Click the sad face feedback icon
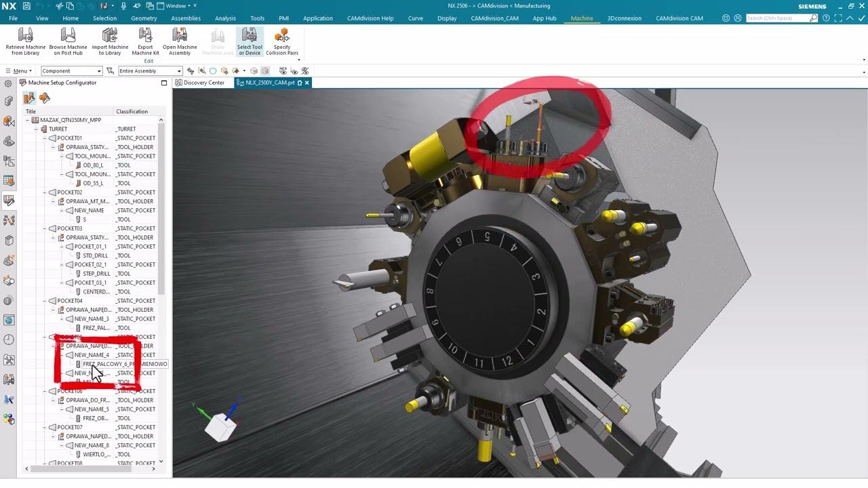 737,18
